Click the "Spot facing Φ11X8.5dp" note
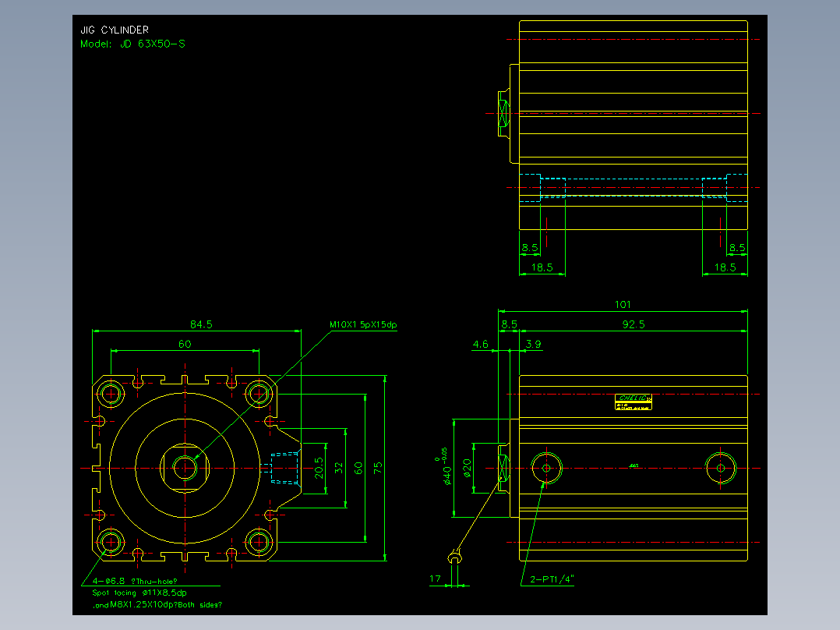Viewport: 840px width, 630px height. 139,593
